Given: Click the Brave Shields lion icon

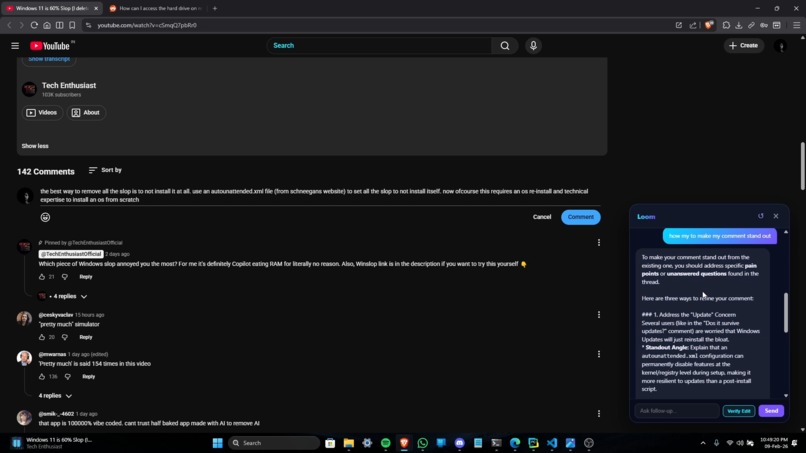Looking at the screenshot, I should tap(709, 25).
